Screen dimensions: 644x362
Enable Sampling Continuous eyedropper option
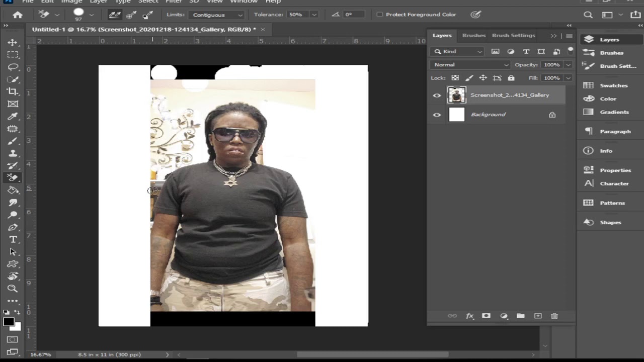click(115, 15)
